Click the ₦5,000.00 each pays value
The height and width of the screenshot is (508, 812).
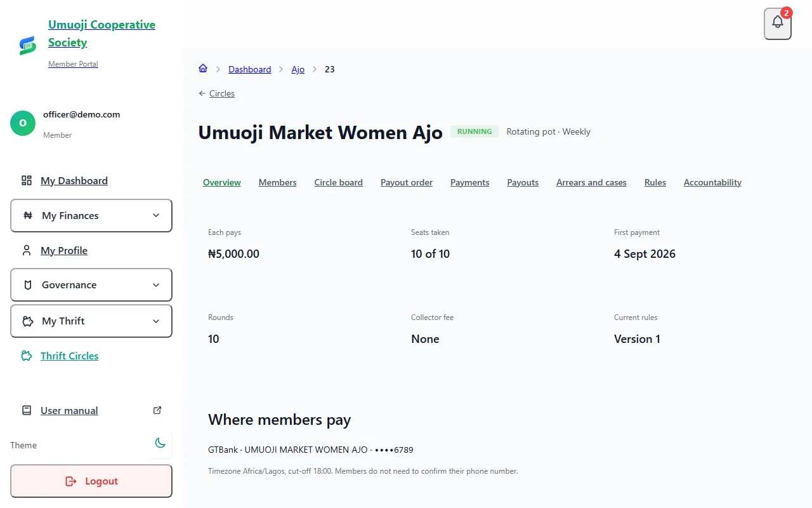point(233,253)
